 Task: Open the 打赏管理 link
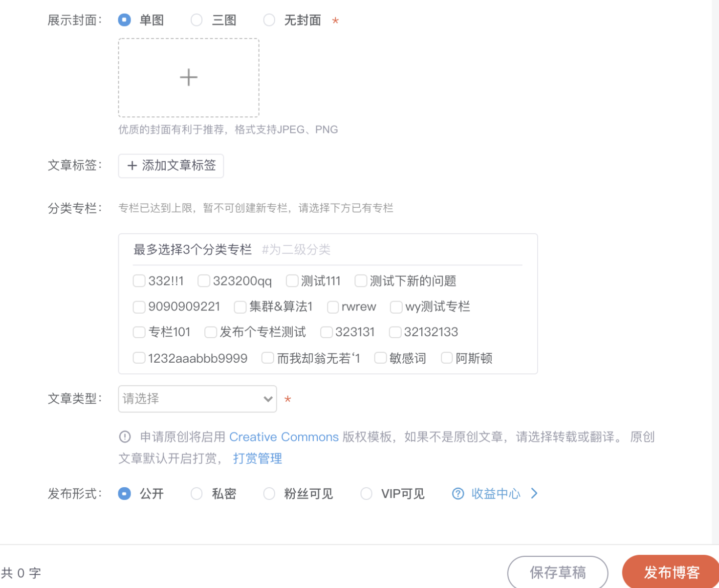[257, 458]
